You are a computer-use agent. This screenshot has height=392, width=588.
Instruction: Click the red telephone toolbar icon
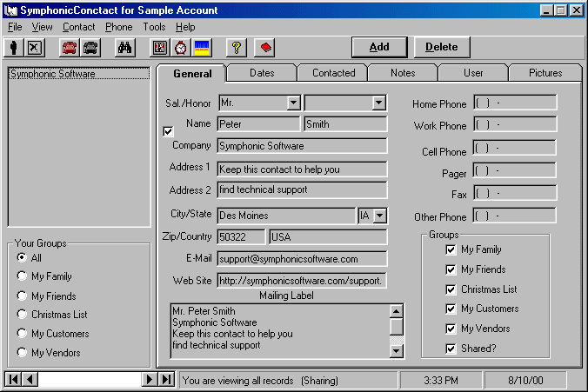tap(70, 48)
